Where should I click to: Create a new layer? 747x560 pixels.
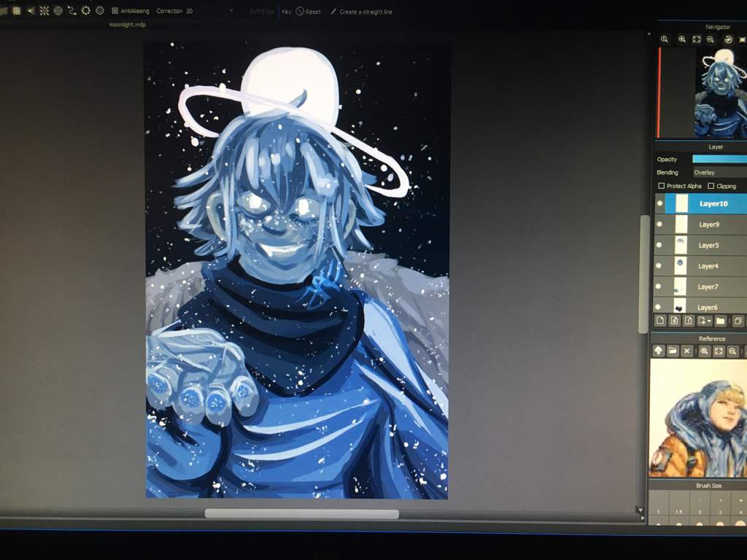pyautogui.click(x=659, y=321)
